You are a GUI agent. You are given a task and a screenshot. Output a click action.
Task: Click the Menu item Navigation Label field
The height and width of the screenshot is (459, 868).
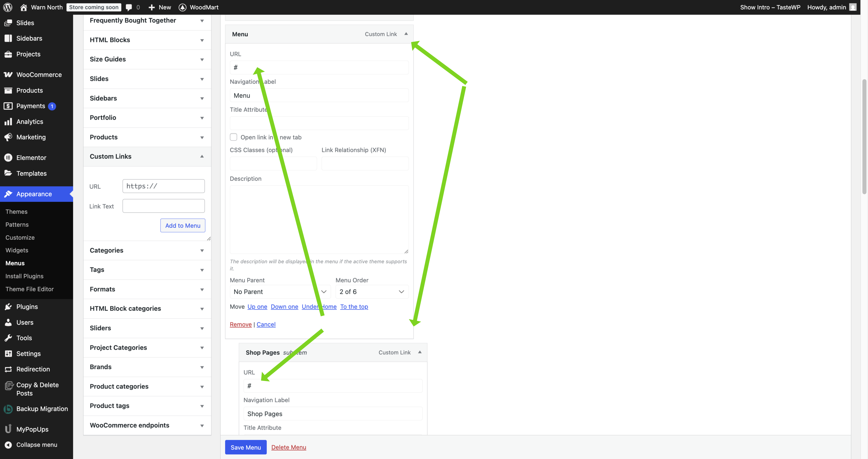(319, 95)
